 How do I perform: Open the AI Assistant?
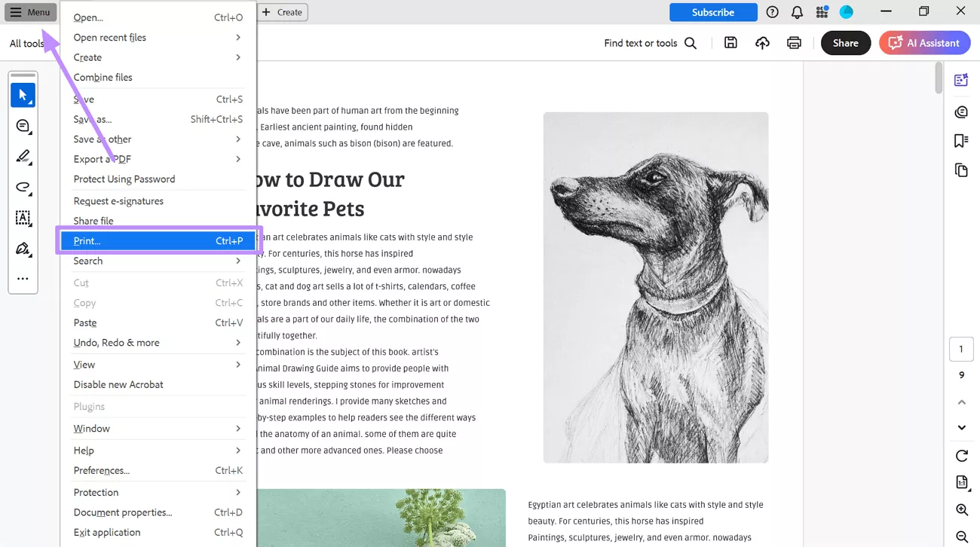[924, 43]
